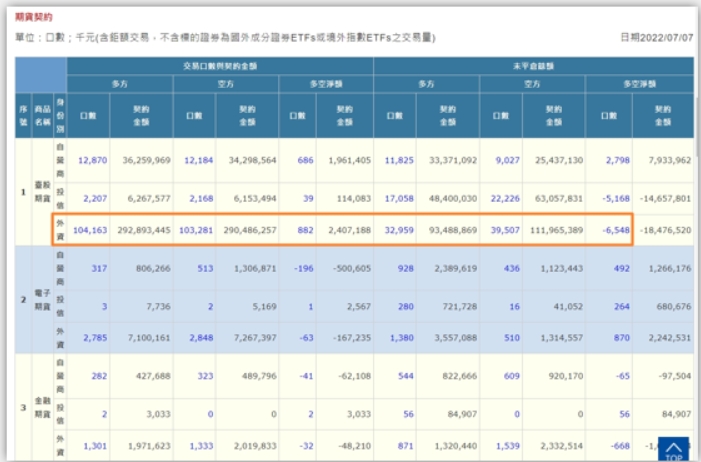The height and width of the screenshot is (462, 701).
Task: Select the 電子期貨 product name cell
Action: [x=42, y=300]
